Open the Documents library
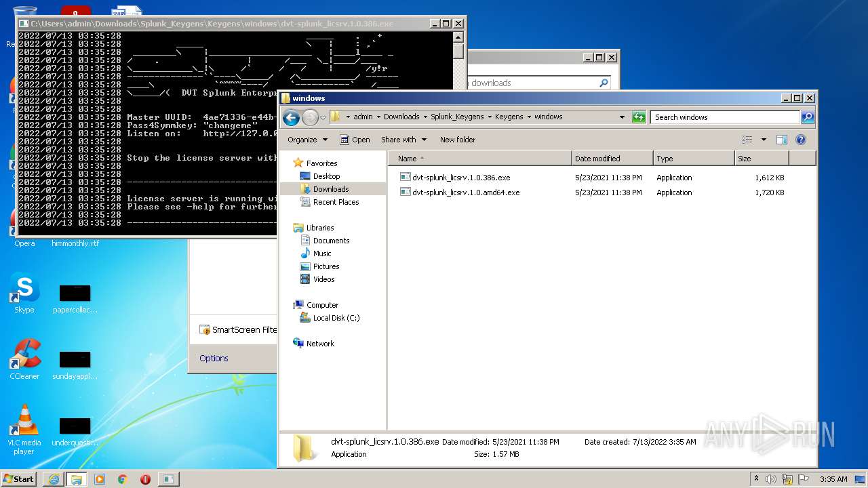The height and width of the screenshot is (488, 868). tap(331, 241)
